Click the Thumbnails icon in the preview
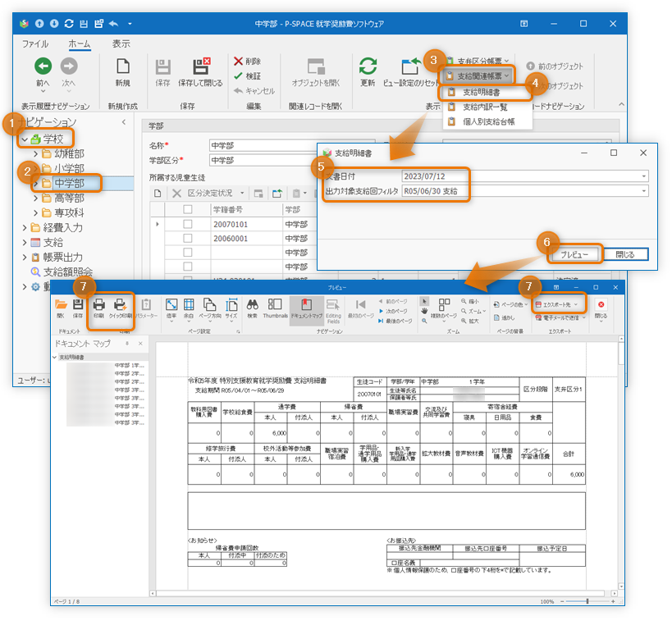Image resolution: width=672 pixels, height=625 pixels. tap(275, 304)
